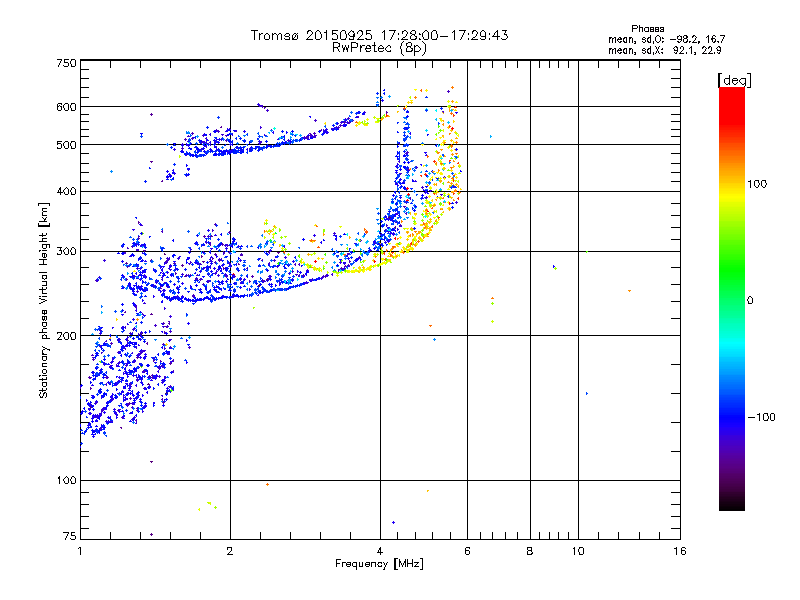Click the frequency axis label '2'

pyautogui.click(x=230, y=551)
